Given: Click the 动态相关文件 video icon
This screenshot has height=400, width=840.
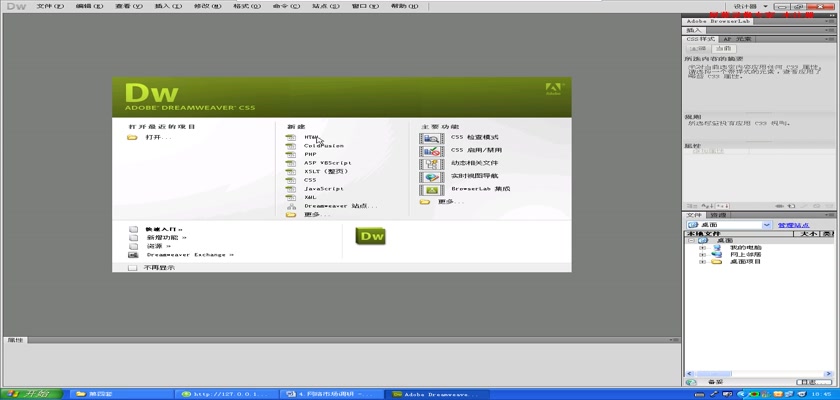Looking at the screenshot, I should click(431, 163).
